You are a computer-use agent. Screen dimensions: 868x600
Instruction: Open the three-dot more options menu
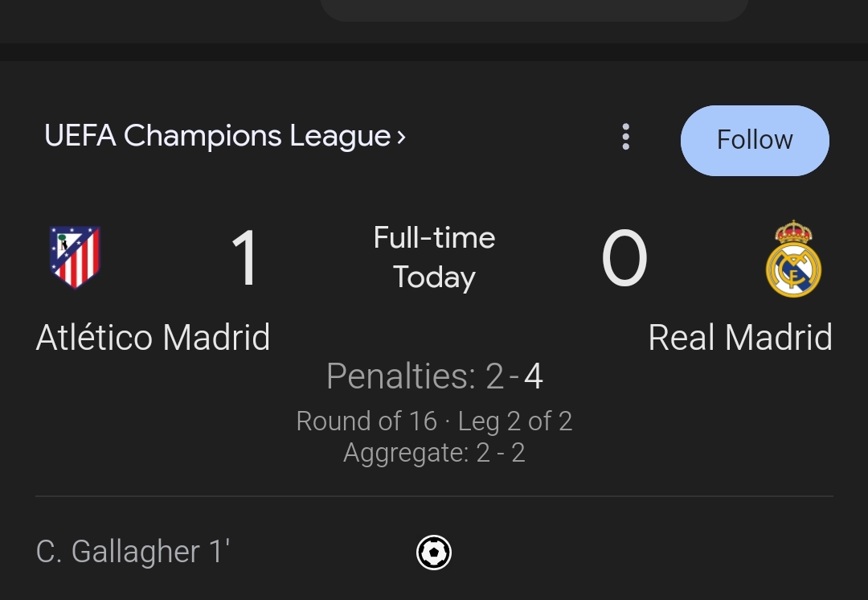pyautogui.click(x=625, y=138)
